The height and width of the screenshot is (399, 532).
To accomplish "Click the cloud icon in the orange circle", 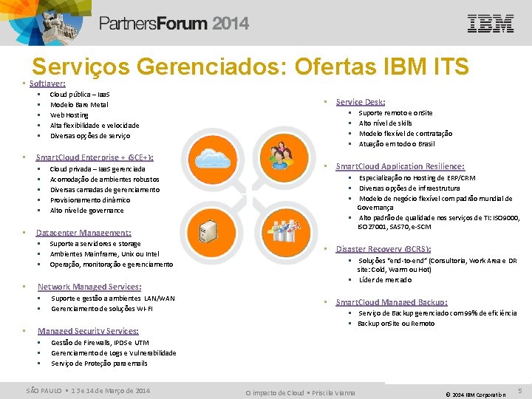I will [213, 159].
